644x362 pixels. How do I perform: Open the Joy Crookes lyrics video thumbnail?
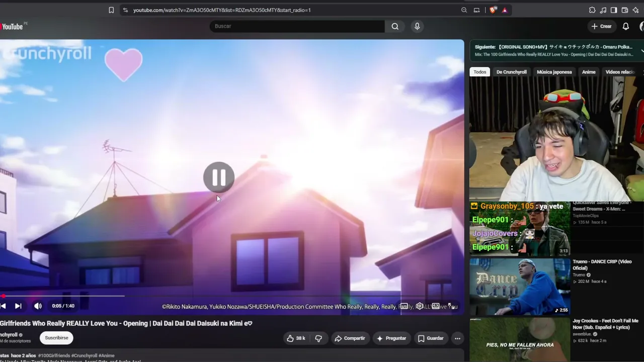[x=520, y=340]
